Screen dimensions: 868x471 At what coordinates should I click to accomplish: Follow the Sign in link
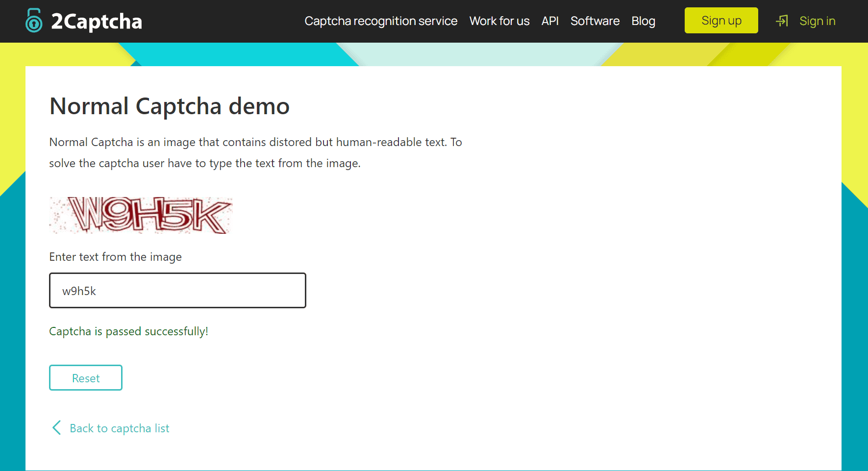[x=817, y=21]
